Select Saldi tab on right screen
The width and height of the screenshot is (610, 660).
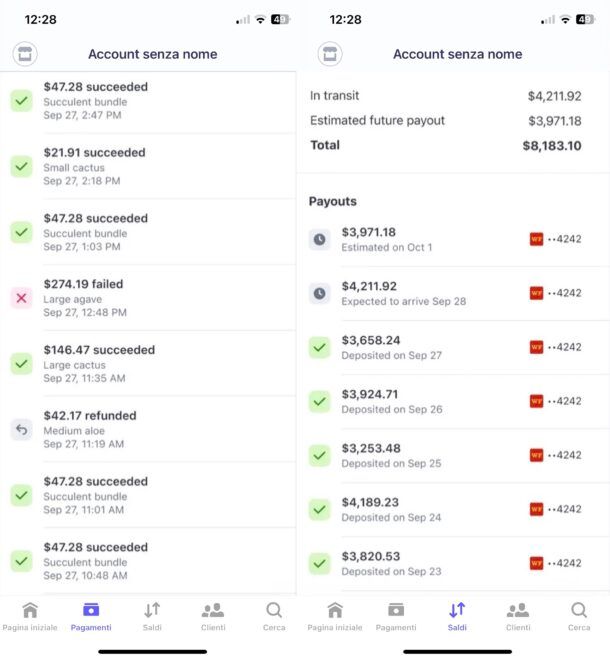(x=457, y=617)
